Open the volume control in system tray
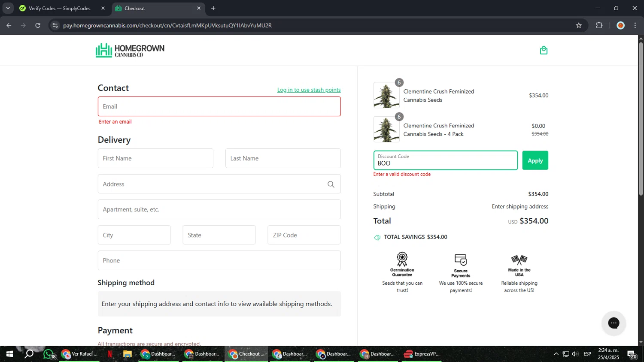The height and width of the screenshot is (362, 644). pyautogui.click(x=575, y=354)
